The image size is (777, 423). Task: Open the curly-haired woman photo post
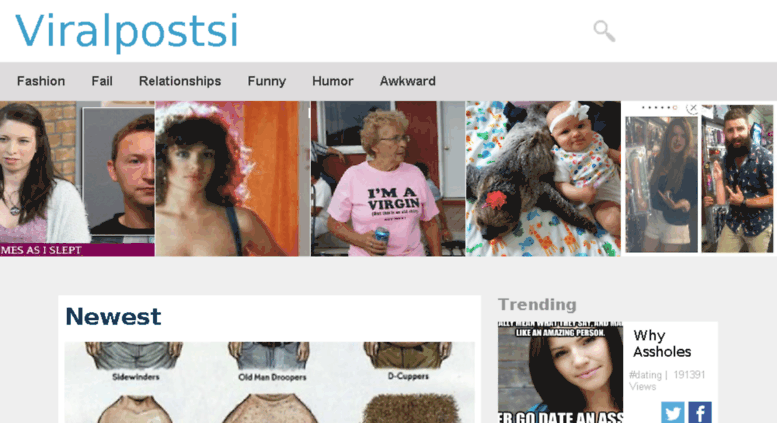(232, 179)
